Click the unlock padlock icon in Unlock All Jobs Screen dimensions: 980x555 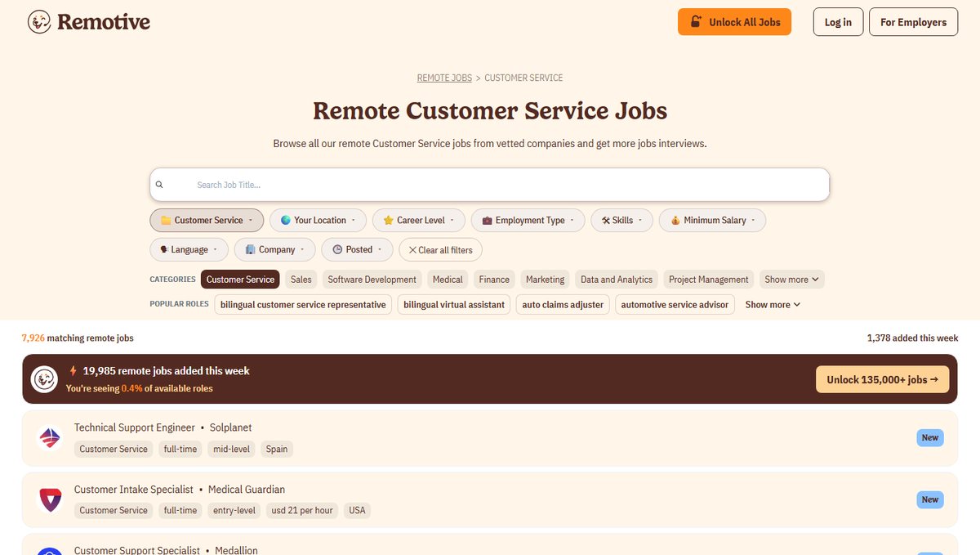pos(696,22)
